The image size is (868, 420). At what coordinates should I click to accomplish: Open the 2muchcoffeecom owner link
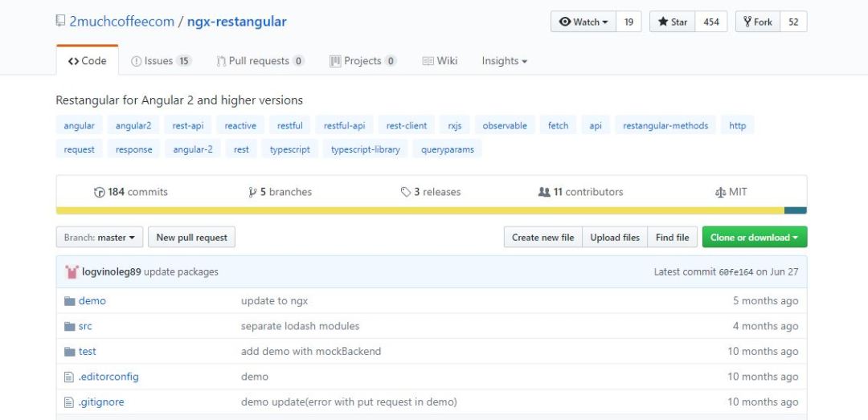click(x=121, y=22)
